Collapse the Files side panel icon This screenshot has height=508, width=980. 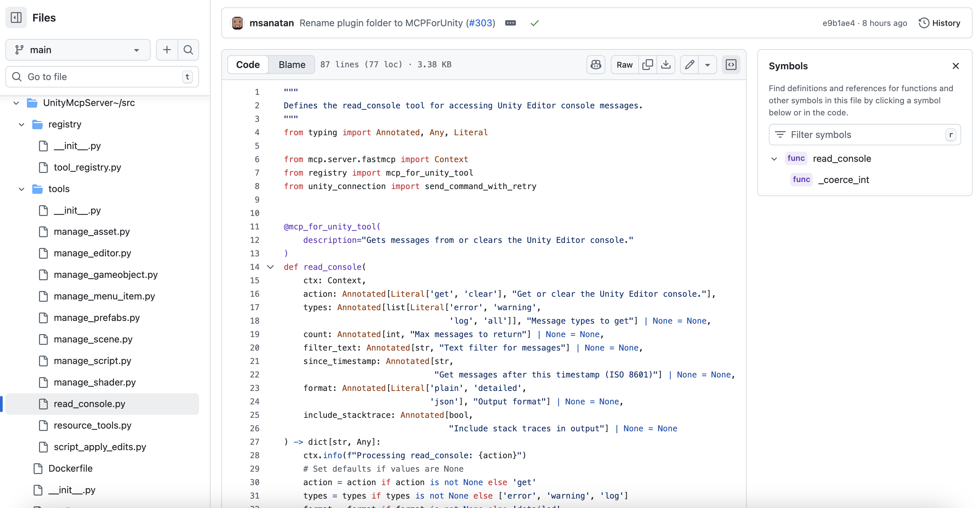pos(16,17)
